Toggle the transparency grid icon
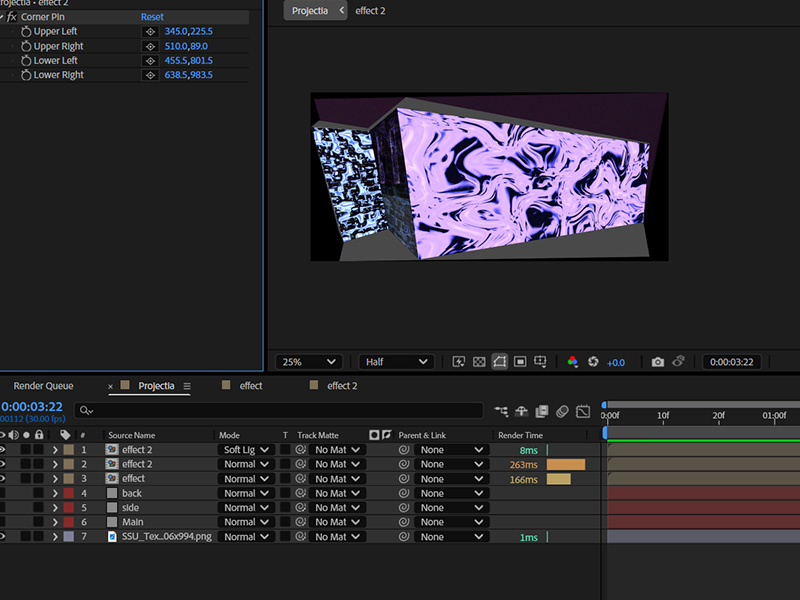Image resolution: width=800 pixels, height=600 pixels. 479,362
